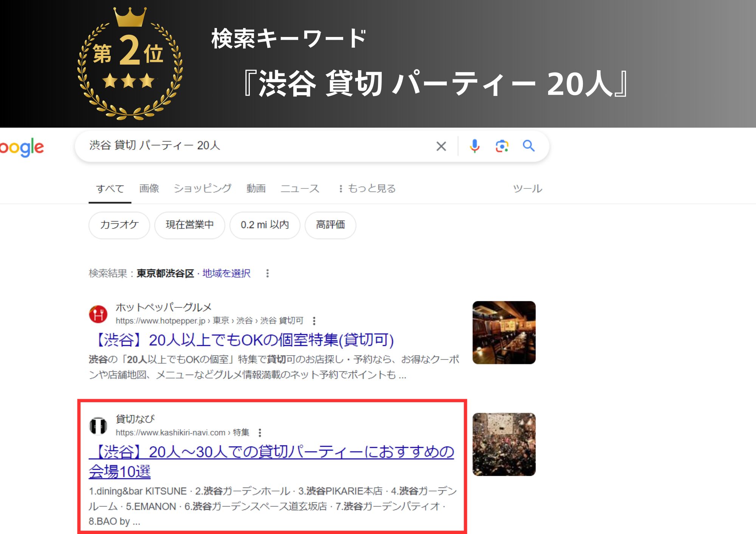756x534 pixels.
Task: Apply the カラオケ filter chip
Action: pyautogui.click(x=119, y=225)
